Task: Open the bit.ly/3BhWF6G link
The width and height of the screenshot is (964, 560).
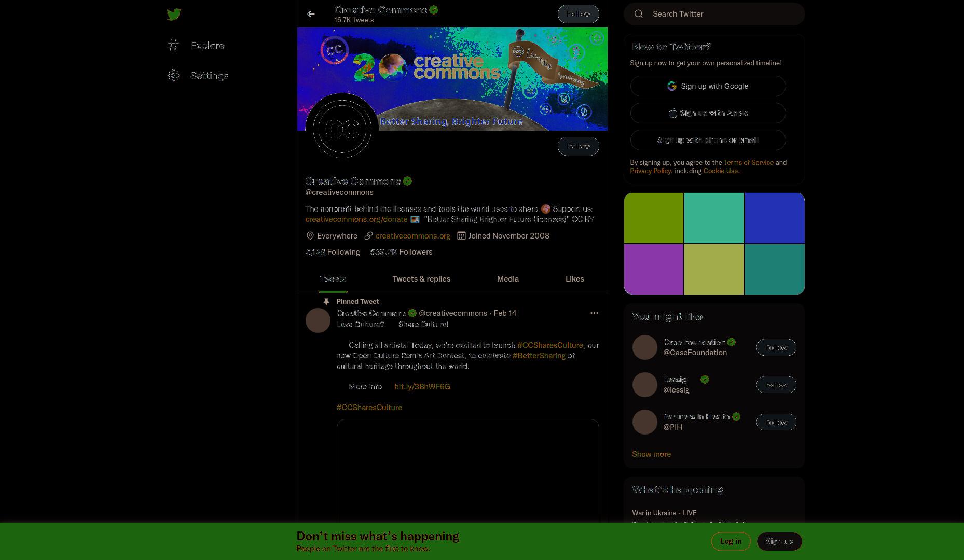Action: point(422,387)
